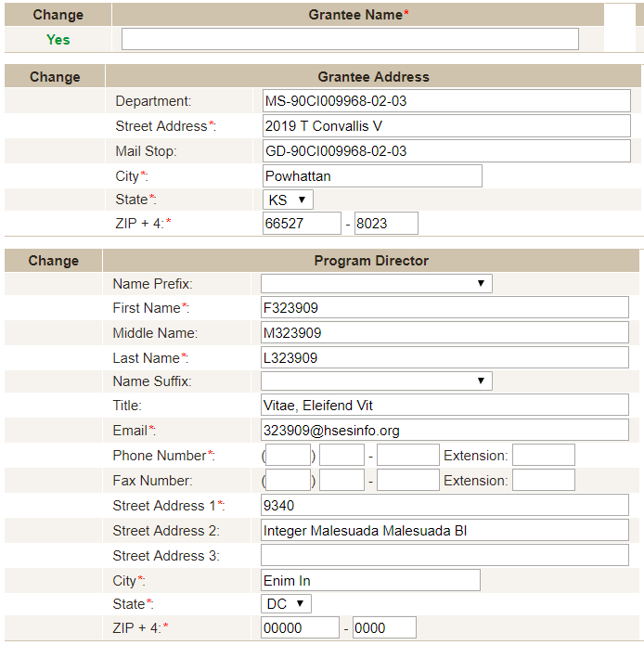Open the Name Suffix dropdown
This screenshot has width=644, height=645.
point(376,381)
